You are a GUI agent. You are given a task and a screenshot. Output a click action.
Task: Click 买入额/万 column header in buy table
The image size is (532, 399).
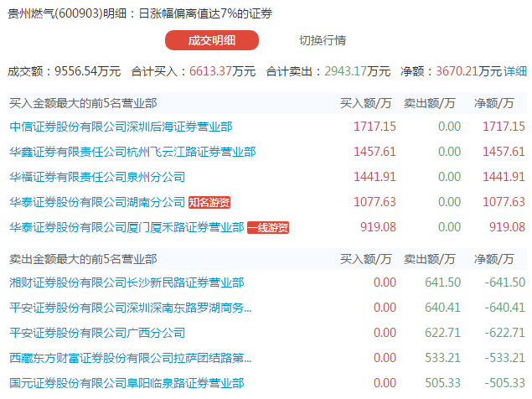click(366, 103)
